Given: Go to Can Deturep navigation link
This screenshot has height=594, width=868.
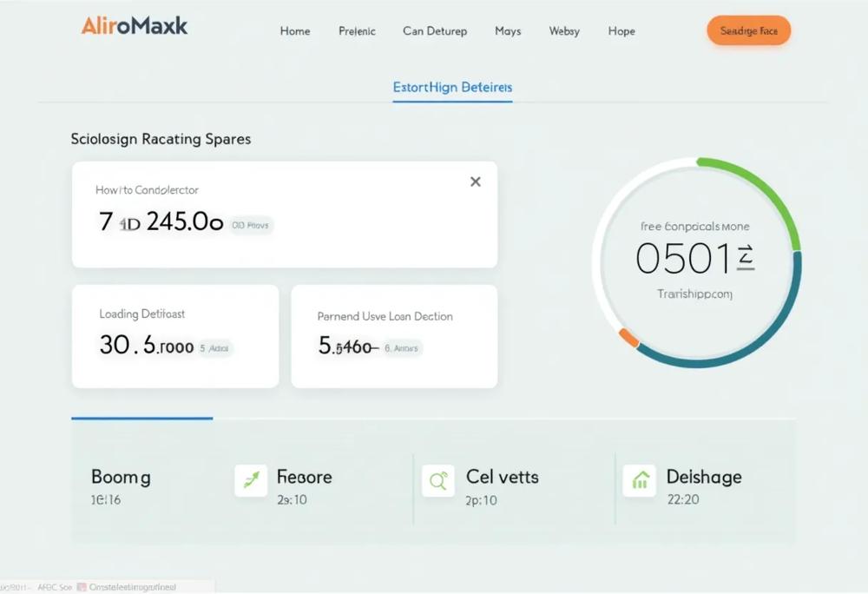Looking at the screenshot, I should 435,31.
